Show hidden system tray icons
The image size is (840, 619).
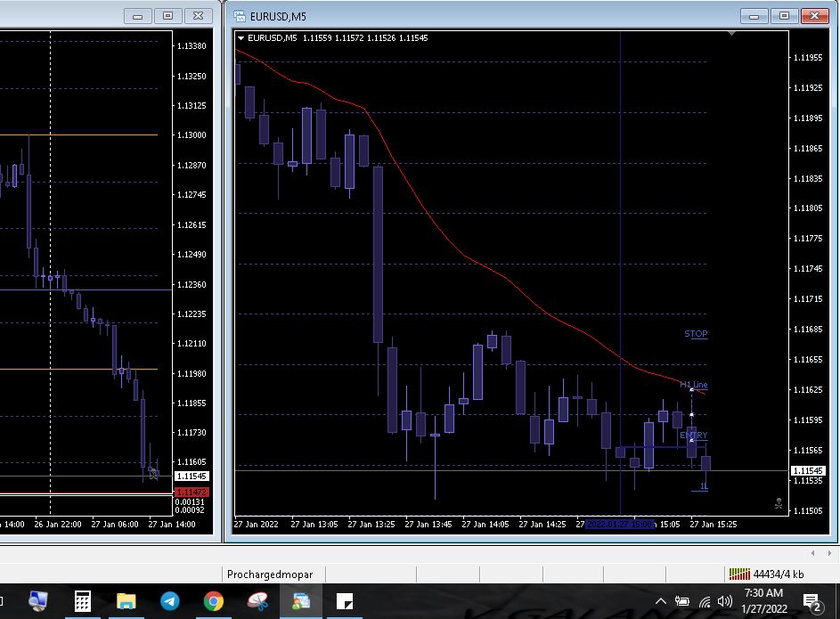click(661, 601)
